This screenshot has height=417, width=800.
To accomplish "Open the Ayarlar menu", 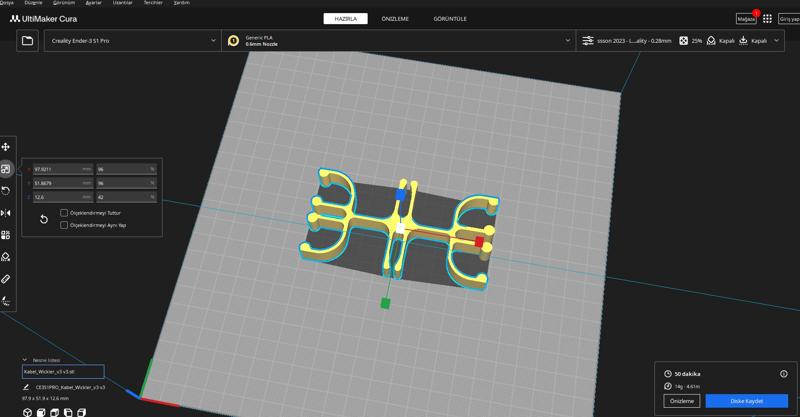I will pyautogui.click(x=93, y=3).
